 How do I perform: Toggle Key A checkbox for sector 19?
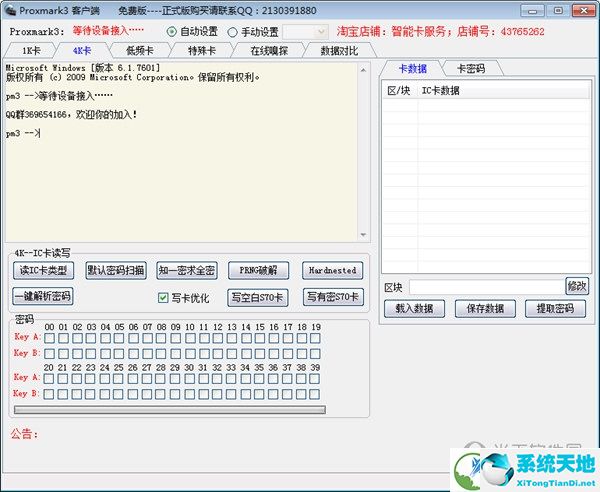click(315, 338)
